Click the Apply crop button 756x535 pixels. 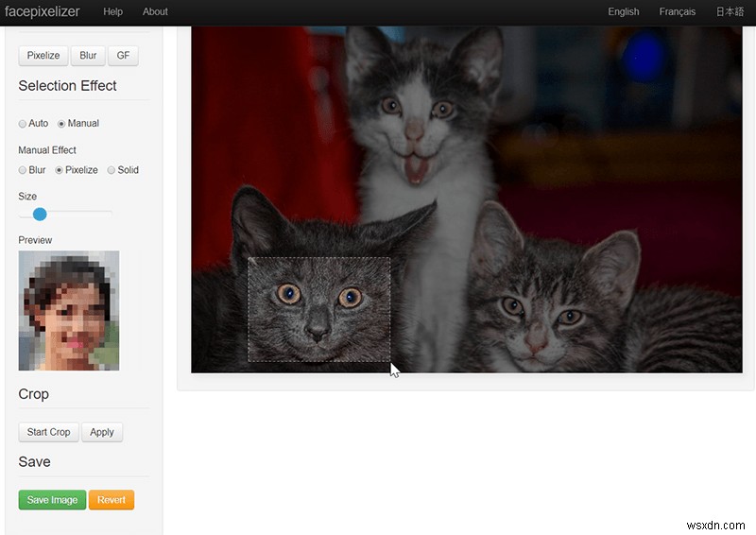pos(102,432)
